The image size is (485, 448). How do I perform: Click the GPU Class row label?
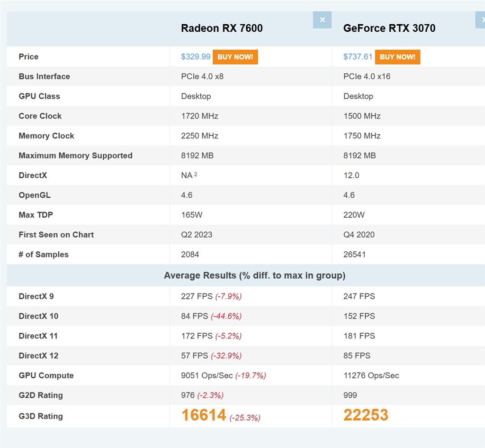(x=39, y=96)
